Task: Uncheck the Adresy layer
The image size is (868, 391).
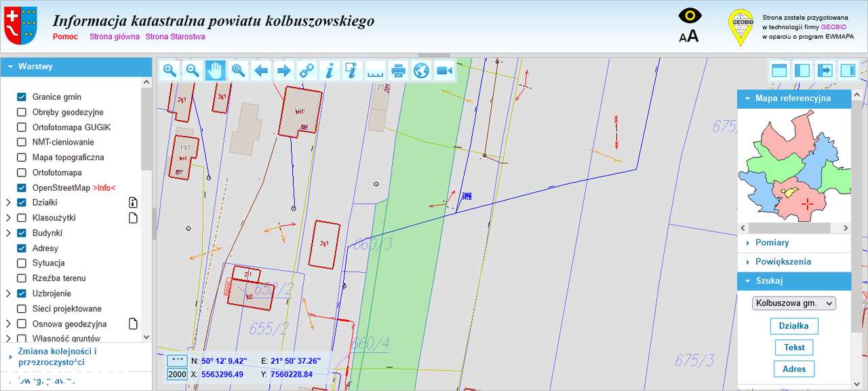Action: (x=22, y=248)
